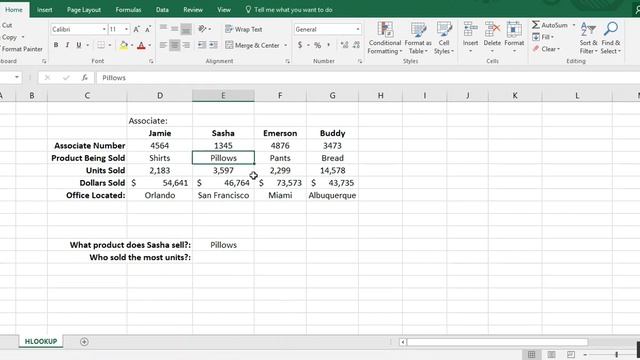Select column E header

coord(223,96)
